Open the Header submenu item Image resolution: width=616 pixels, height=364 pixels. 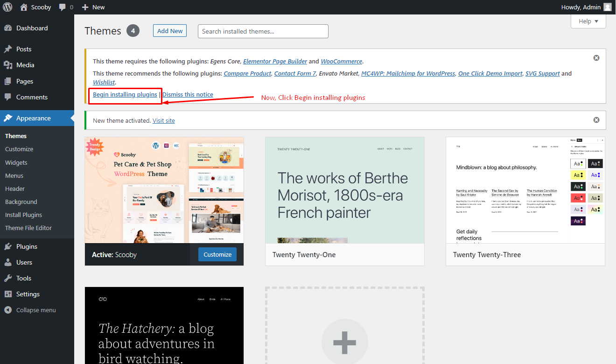pyautogui.click(x=15, y=189)
